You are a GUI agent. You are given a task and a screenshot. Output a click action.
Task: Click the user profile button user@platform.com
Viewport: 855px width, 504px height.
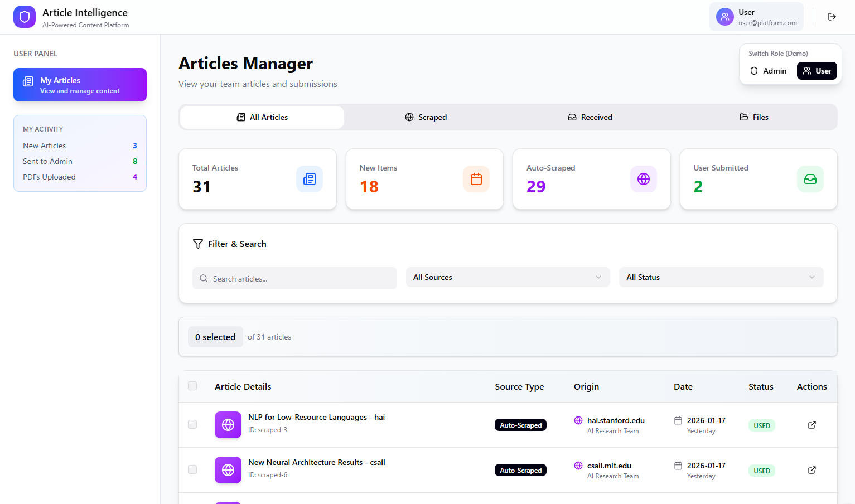click(757, 17)
